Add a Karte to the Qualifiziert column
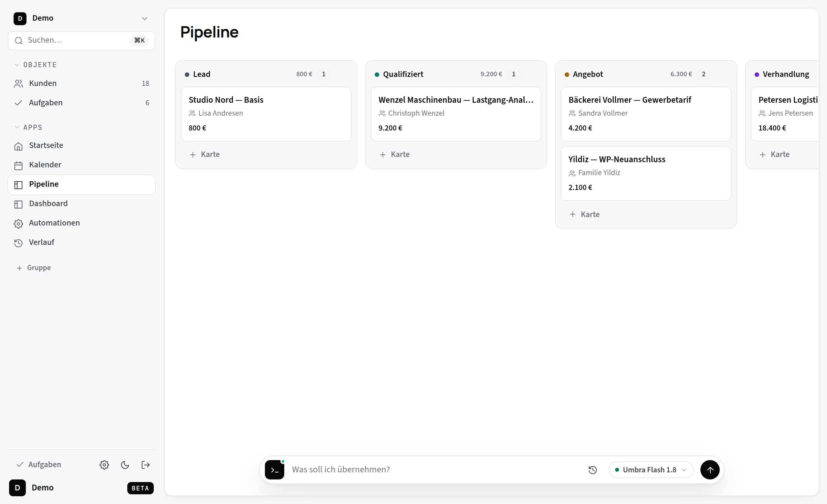 click(395, 154)
